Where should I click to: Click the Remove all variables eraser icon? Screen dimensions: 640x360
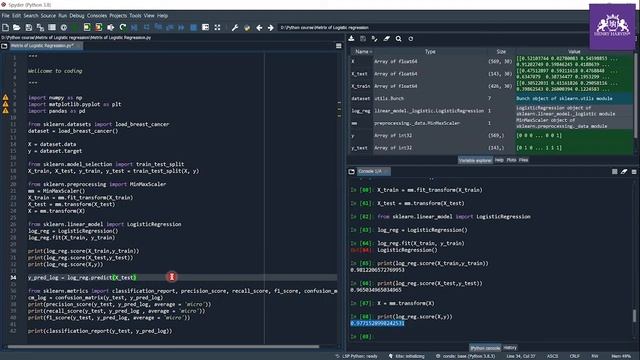tap(387, 39)
